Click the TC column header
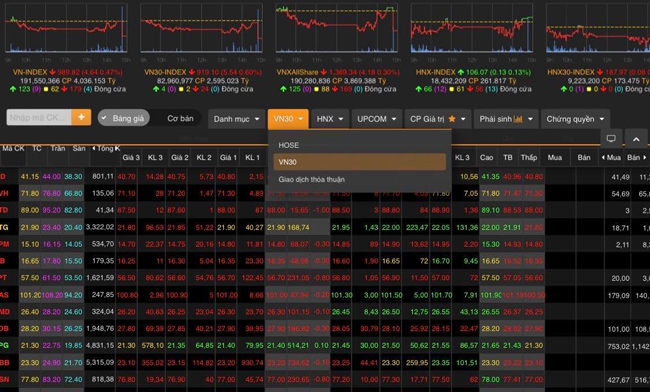This screenshot has height=392, width=650. pyautogui.click(x=36, y=148)
